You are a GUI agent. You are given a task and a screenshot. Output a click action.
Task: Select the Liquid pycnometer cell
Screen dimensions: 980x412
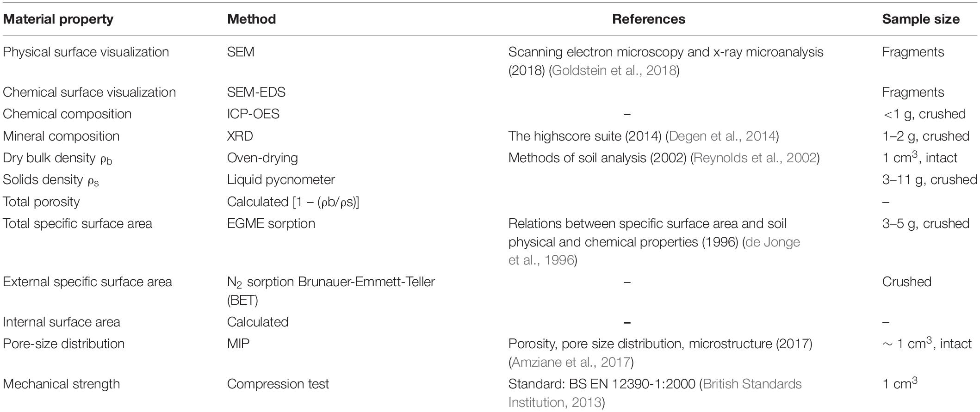(x=281, y=179)
